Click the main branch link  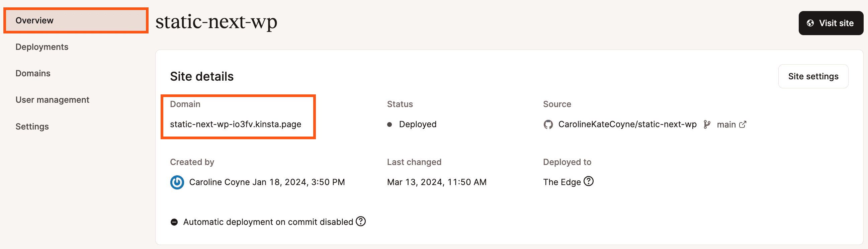click(726, 125)
